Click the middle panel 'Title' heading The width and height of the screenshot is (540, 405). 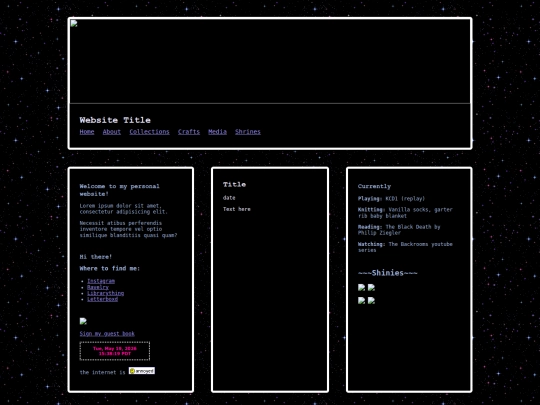[x=235, y=185]
